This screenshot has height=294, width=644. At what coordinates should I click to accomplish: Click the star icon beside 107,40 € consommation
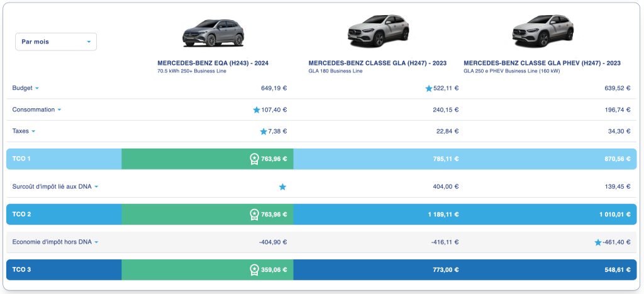coord(257,110)
